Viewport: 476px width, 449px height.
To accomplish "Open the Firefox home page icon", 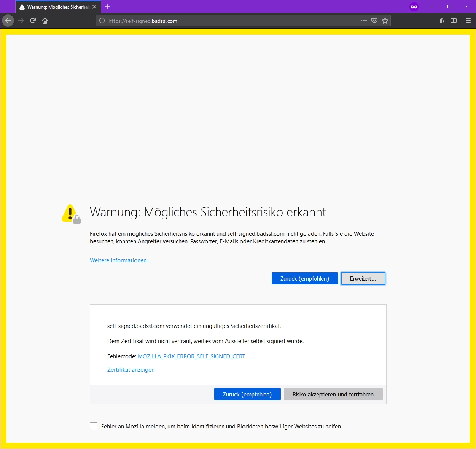I will (x=45, y=21).
